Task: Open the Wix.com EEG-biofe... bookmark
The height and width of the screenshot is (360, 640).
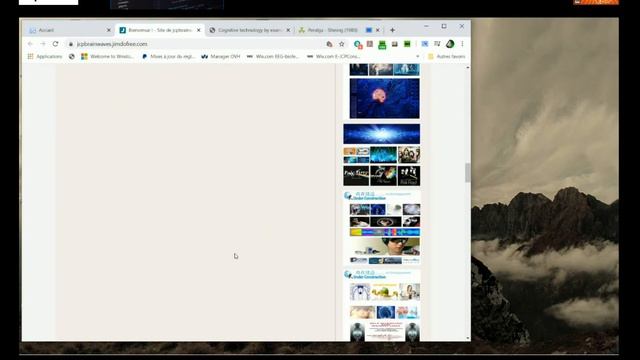Action: (273, 56)
